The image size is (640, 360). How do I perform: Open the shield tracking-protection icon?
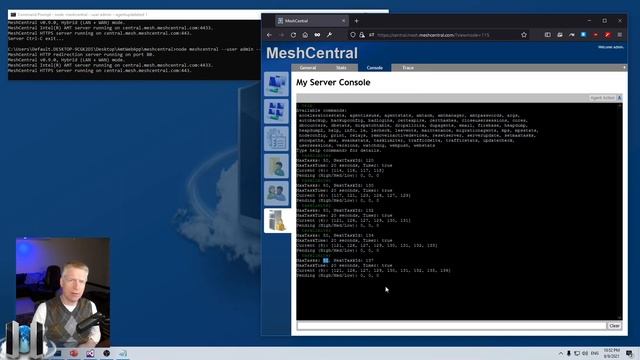(353, 35)
